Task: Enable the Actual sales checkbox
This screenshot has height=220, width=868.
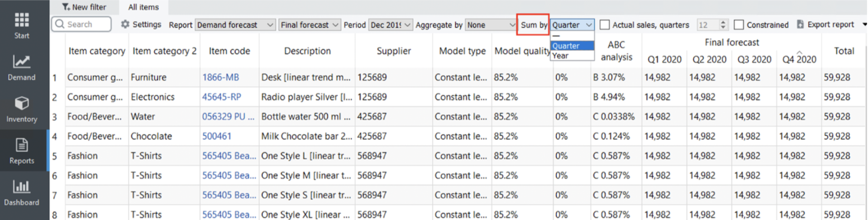Action: pyautogui.click(x=605, y=25)
